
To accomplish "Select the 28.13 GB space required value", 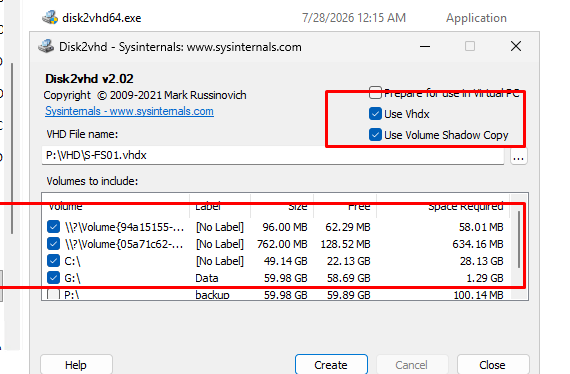I will pyautogui.click(x=481, y=261).
